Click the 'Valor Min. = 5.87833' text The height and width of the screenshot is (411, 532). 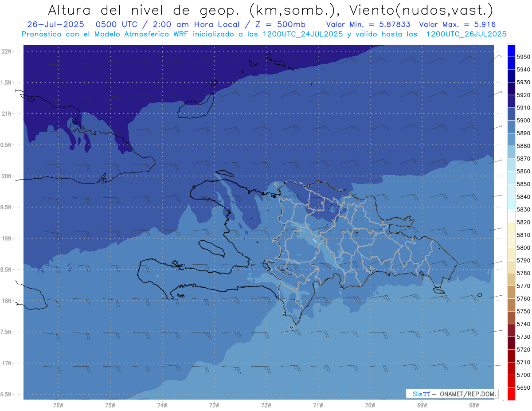click(368, 24)
